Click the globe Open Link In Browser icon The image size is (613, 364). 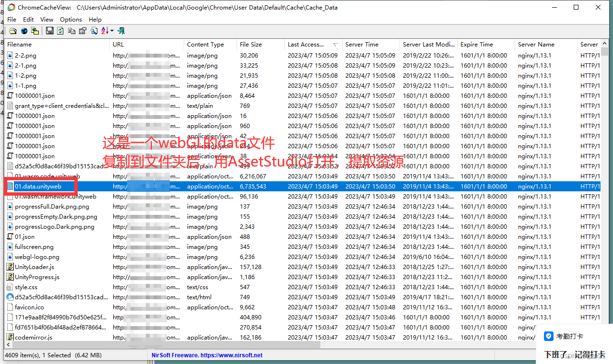coord(24,31)
